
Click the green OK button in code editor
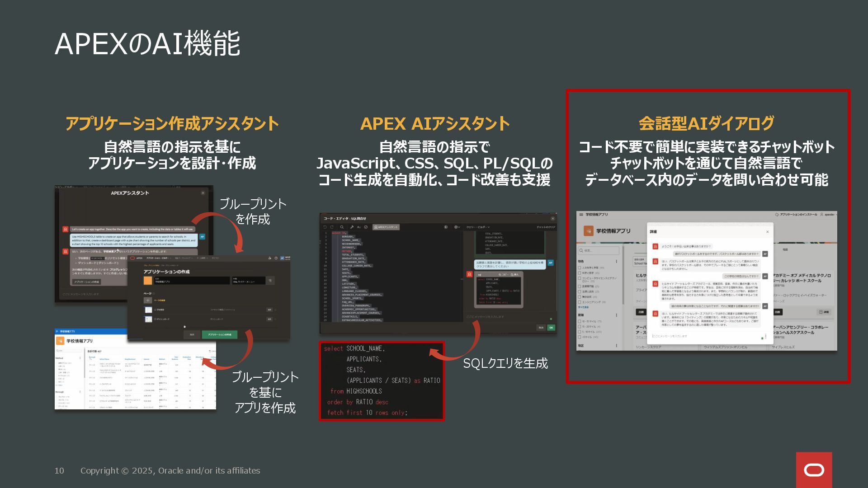[551, 328]
